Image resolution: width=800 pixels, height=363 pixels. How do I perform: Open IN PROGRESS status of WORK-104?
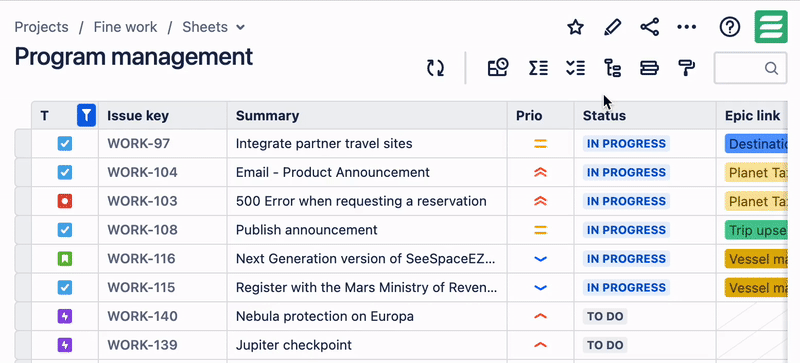coord(626,173)
